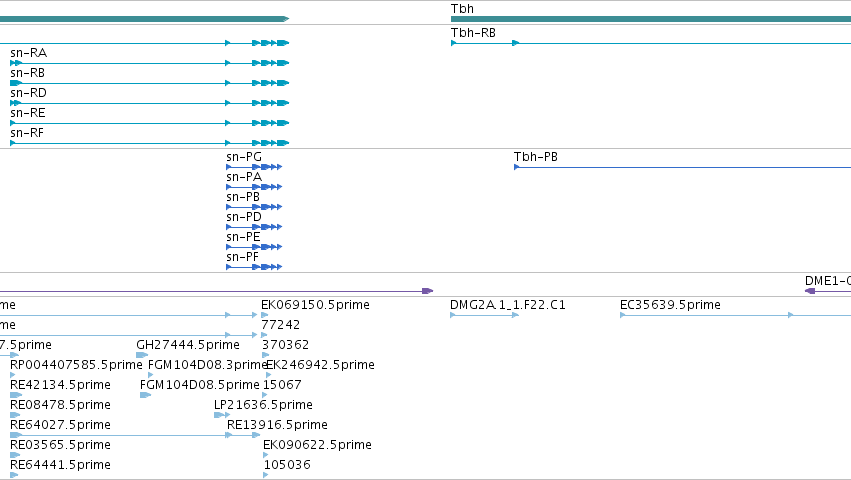Click the EK090622.5prime EST label
The width and height of the screenshot is (851, 480).
317,445
